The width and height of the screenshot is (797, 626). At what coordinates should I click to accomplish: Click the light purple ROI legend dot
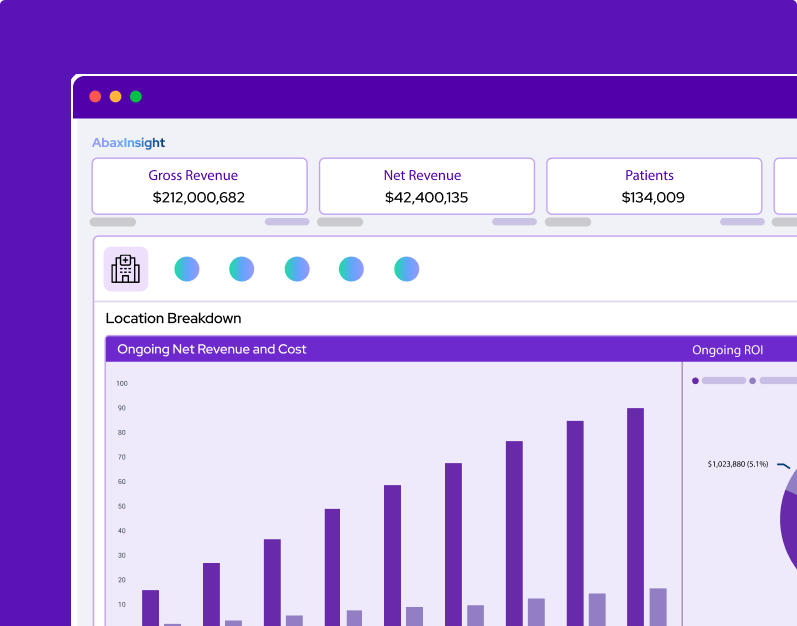tap(752, 381)
